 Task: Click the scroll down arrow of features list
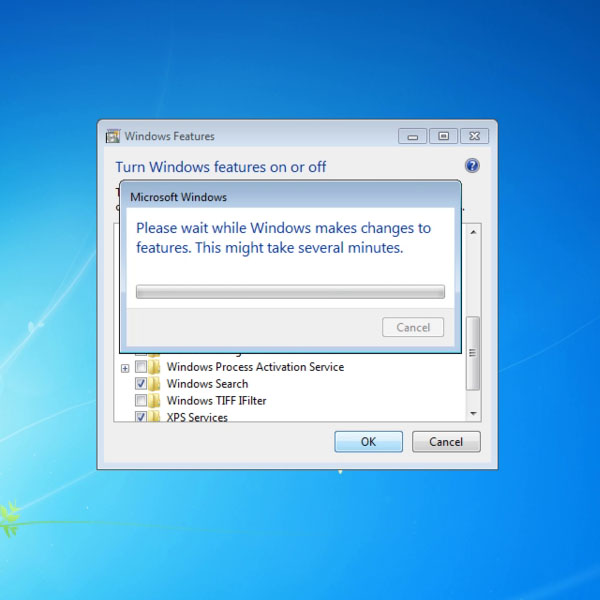click(473, 413)
